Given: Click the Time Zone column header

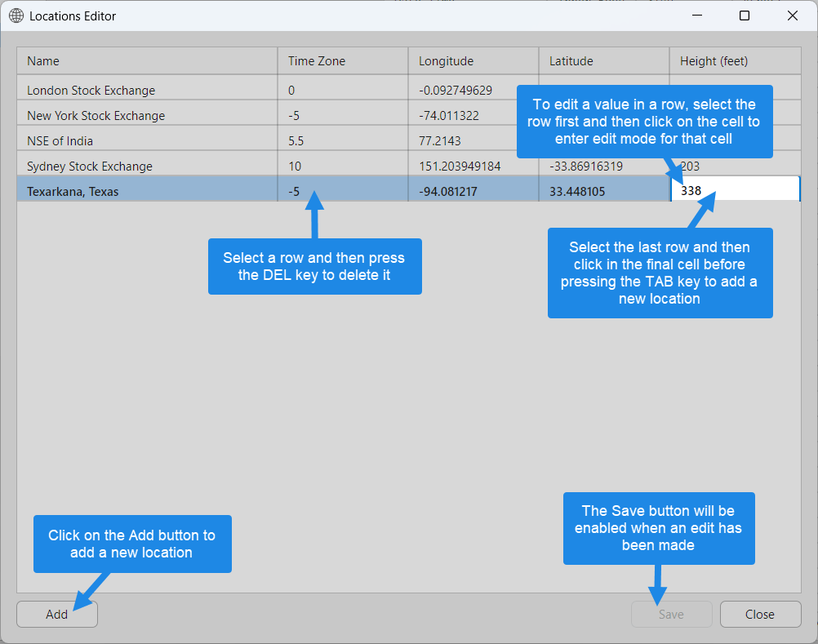Looking at the screenshot, I should pos(343,61).
